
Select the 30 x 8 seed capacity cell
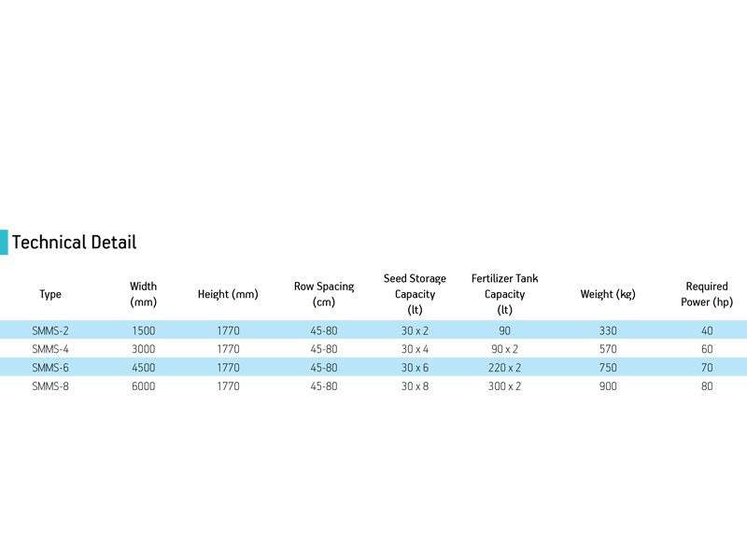click(x=415, y=386)
